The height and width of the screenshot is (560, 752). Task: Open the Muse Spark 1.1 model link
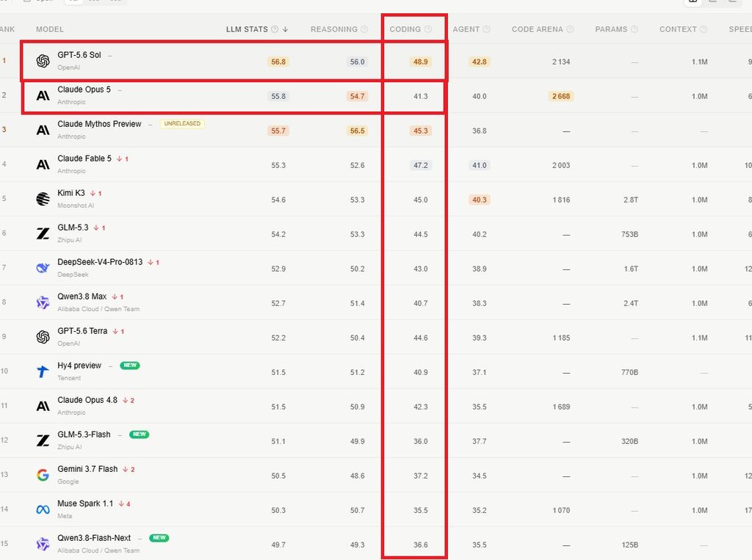tap(85, 503)
